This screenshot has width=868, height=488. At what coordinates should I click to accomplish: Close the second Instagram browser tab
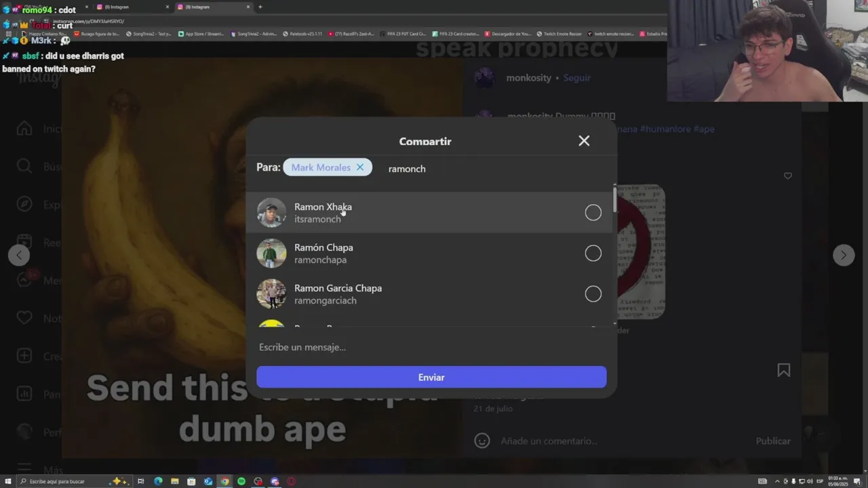pos(167,7)
